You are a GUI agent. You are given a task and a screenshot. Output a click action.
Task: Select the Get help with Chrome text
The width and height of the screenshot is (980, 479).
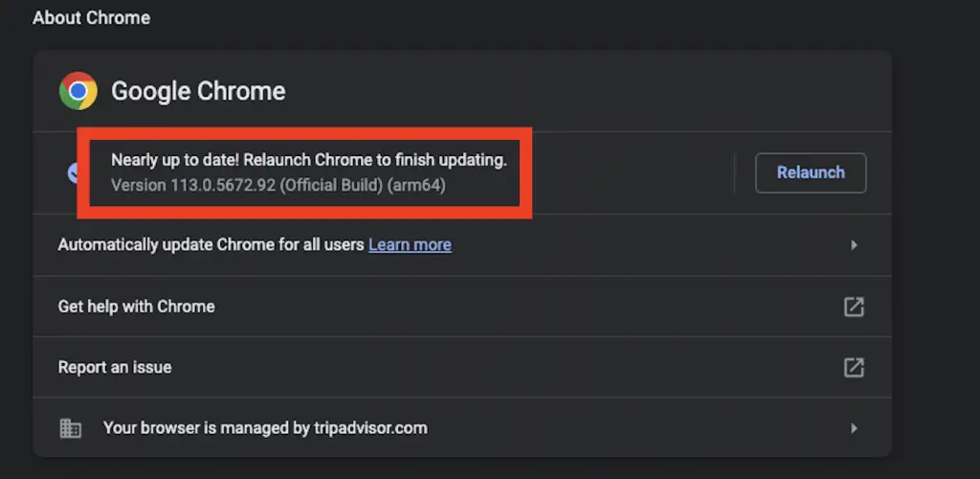click(136, 307)
